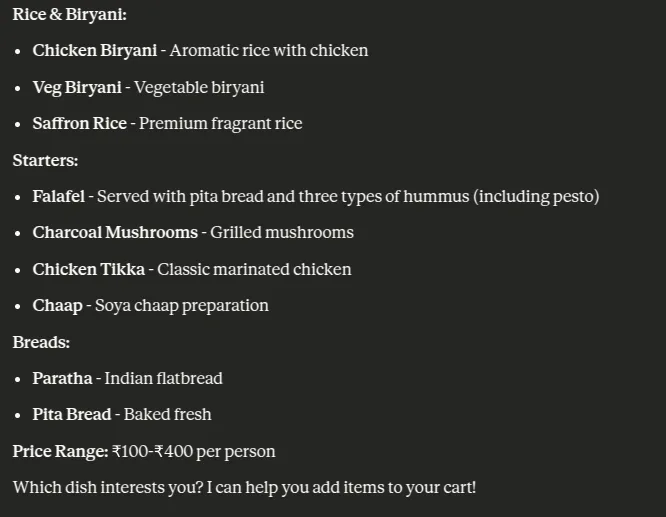Image resolution: width=666 pixels, height=517 pixels.
Task: Select the bold "Charcoal Mushrooms" text
Action: point(115,232)
